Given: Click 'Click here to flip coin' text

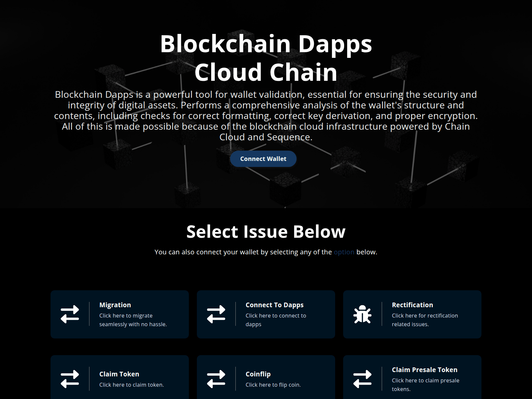Looking at the screenshot, I should point(273,385).
